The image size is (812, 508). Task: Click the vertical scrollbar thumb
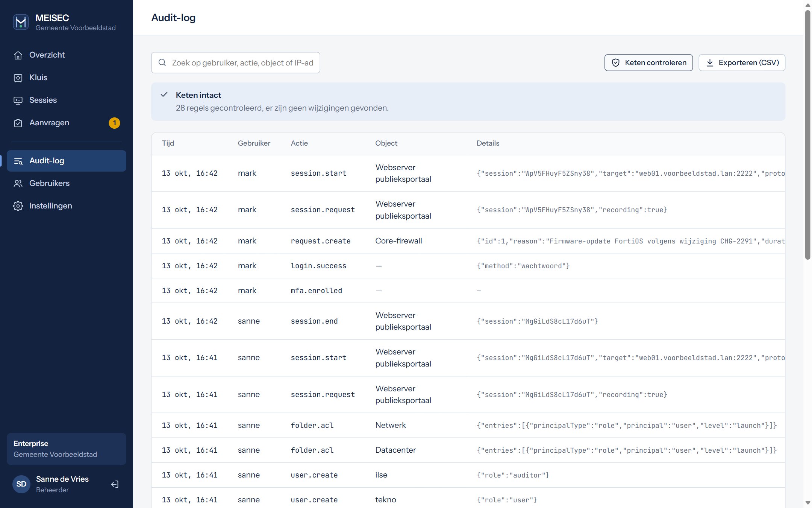click(x=807, y=135)
